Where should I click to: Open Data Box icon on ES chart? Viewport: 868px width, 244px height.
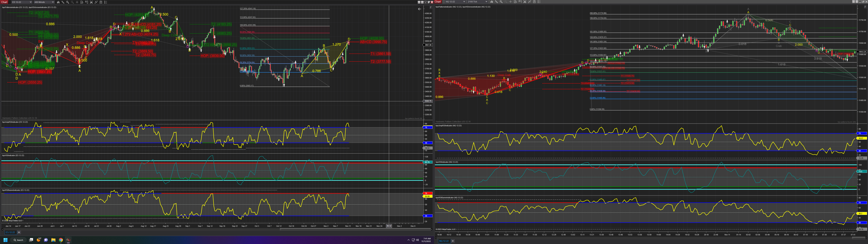(82, 2)
